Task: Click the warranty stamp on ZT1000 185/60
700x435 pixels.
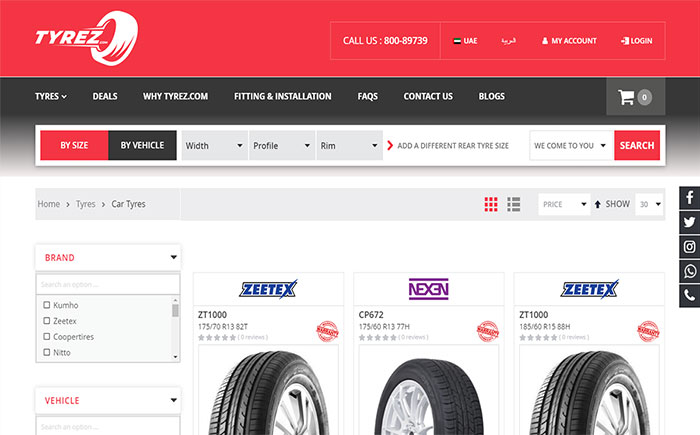Action: click(648, 331)
